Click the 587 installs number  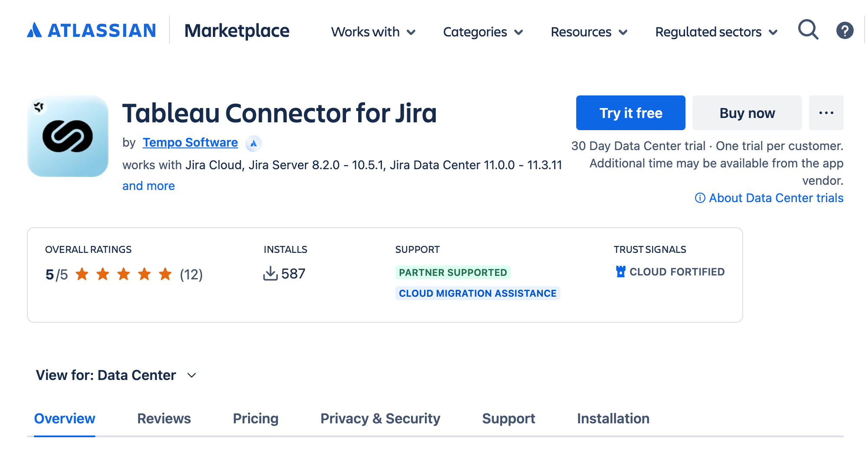coord(294,274)
